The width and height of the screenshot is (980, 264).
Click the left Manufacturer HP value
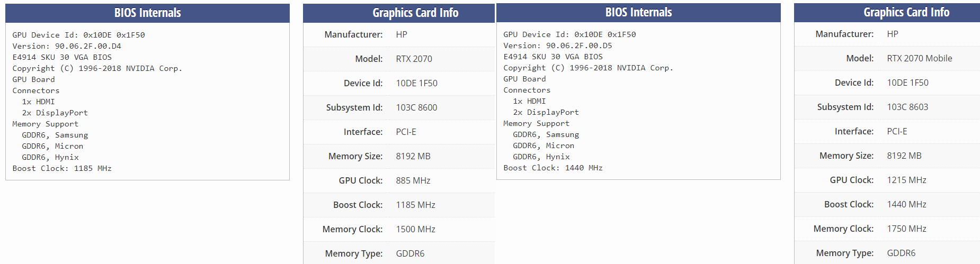coord(402,34)
